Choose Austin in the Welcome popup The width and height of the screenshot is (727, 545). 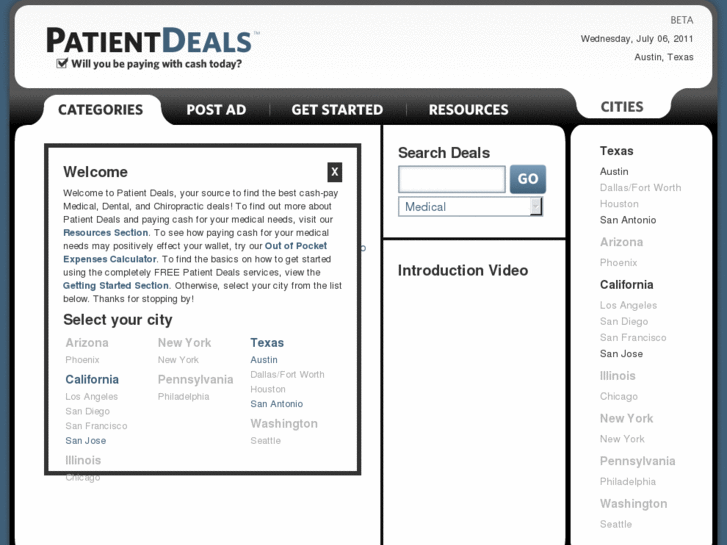[x=264, y=360]
